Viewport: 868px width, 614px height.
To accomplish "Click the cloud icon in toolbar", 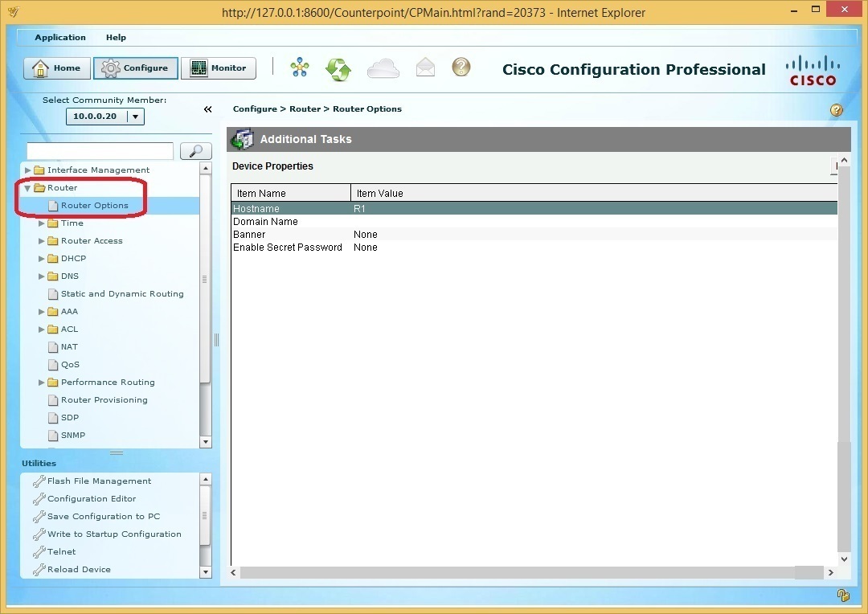I will tap(383, 68).
